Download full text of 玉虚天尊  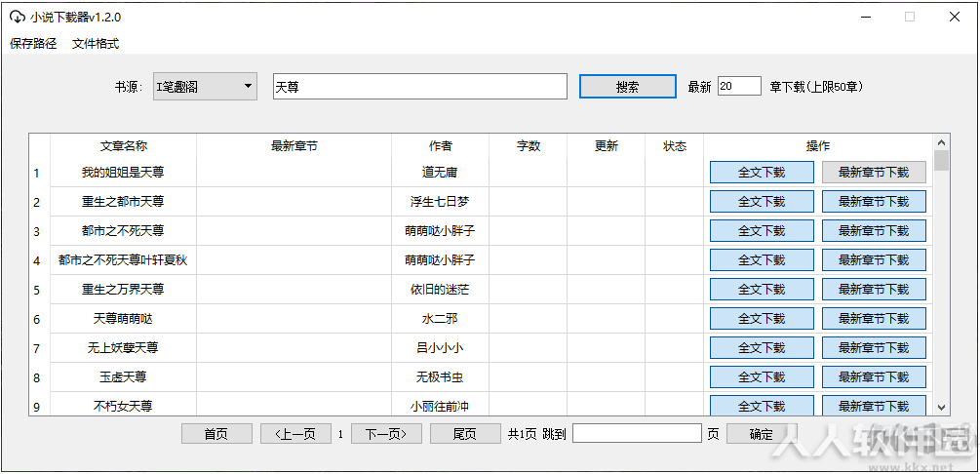tap(762, 377)
